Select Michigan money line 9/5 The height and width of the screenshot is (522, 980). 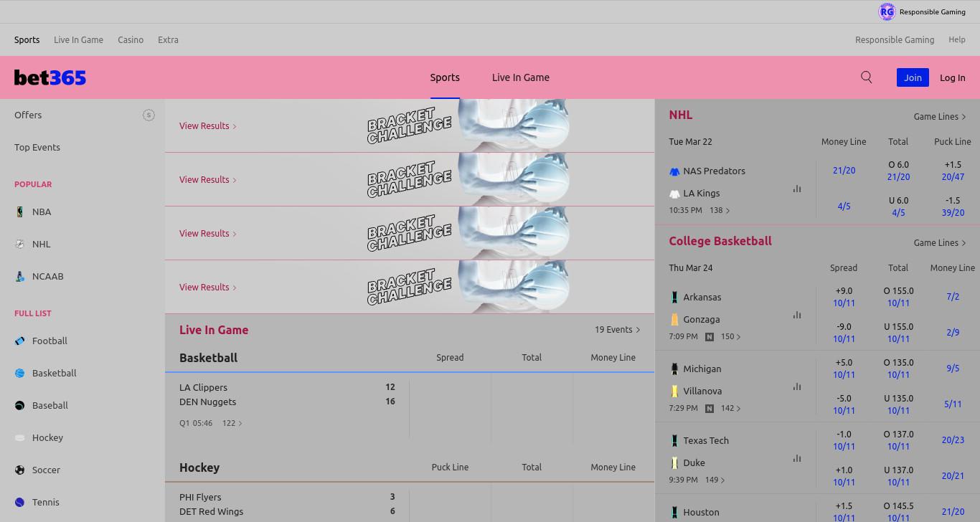coord(953,369)
